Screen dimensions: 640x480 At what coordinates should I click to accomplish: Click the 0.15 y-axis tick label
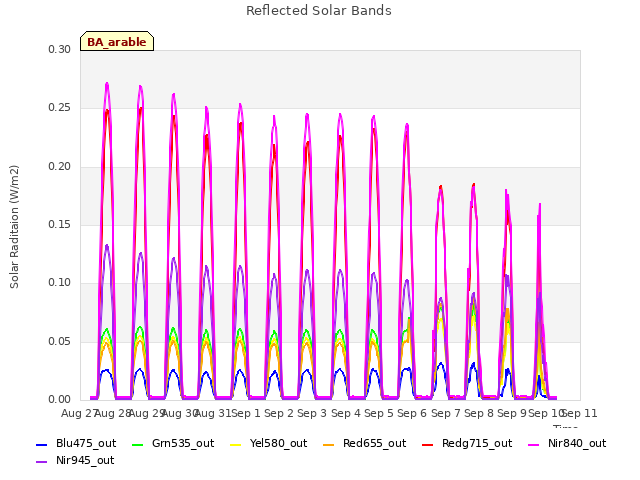tap(60, 224)
